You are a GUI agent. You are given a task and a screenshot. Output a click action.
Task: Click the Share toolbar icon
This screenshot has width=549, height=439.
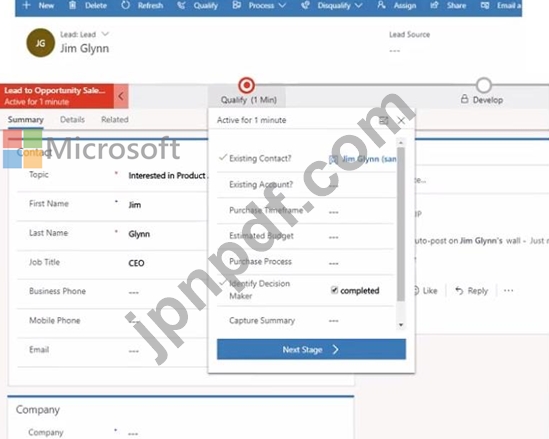pyautogui.click(x=434, y=5)
